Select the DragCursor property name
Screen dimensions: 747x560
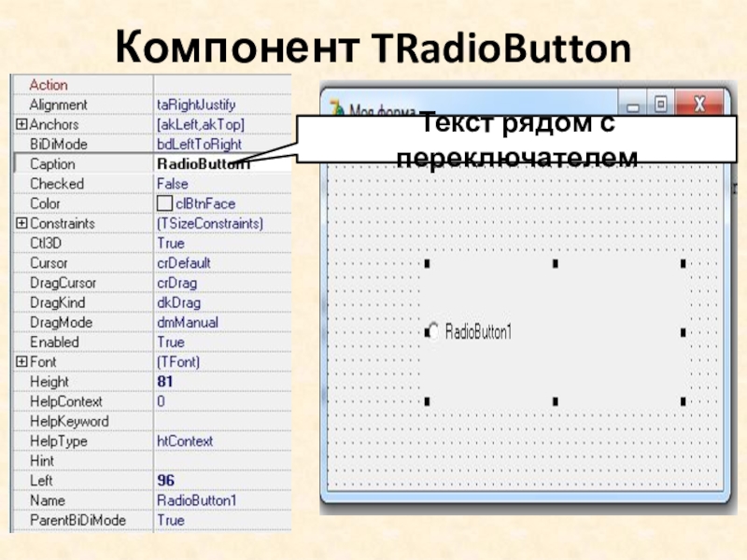click(63, 283)
